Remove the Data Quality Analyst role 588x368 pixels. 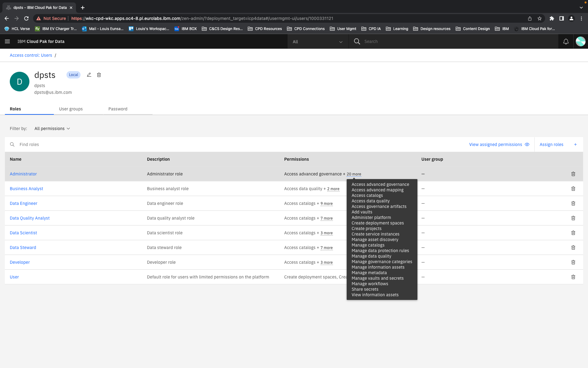coord(573,218)
